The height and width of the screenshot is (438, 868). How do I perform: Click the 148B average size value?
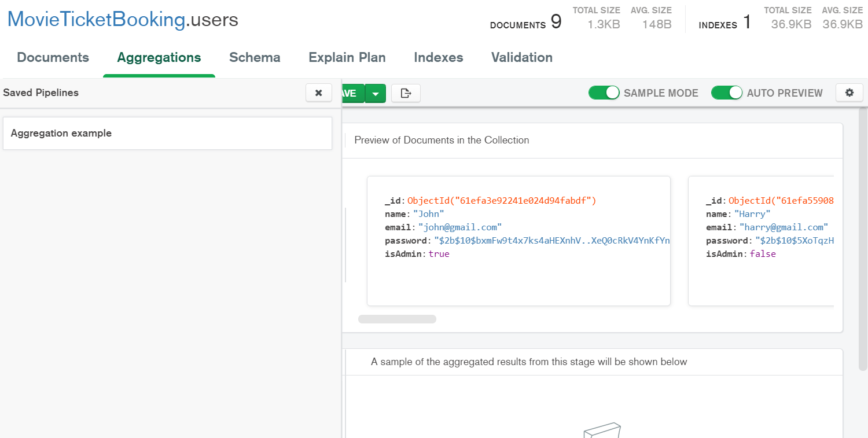click(x=657, y=24)
